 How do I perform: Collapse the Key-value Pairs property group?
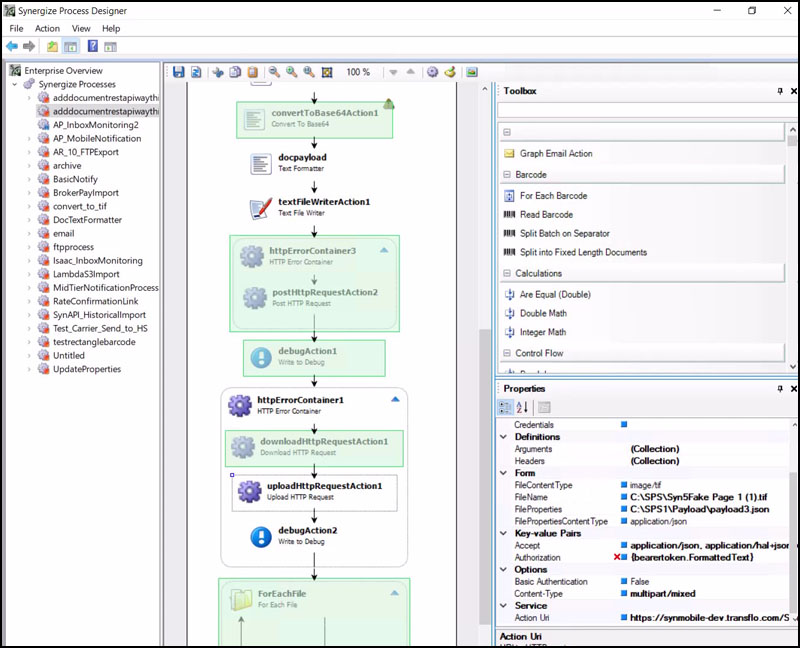pyautogui.click(x=503, y=534)
